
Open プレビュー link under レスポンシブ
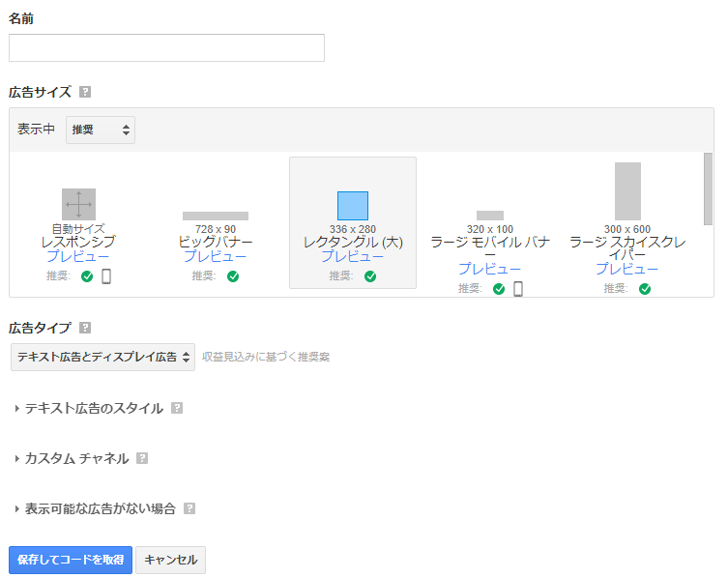pyautogui.click(x=78, y=256)
